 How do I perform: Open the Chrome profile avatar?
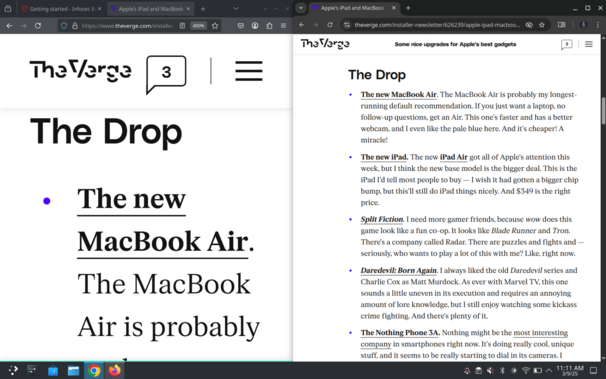tap(584, 25)
